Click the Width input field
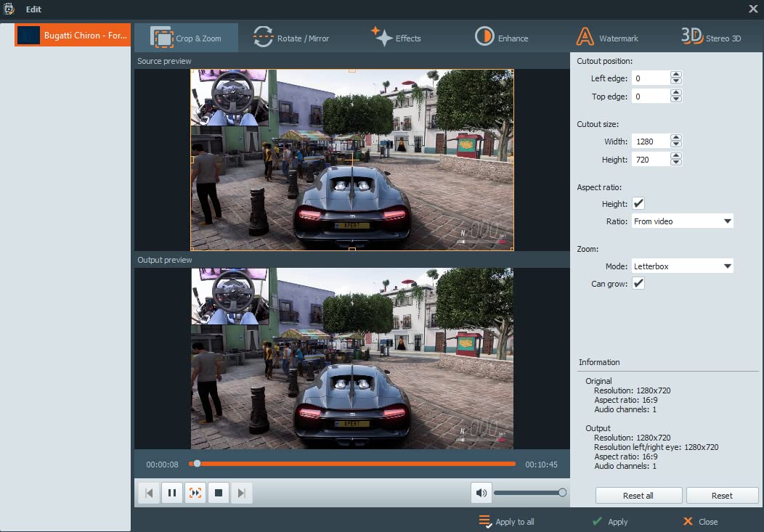The height and width of the screenshot is (532, 764). pos(651,141)
